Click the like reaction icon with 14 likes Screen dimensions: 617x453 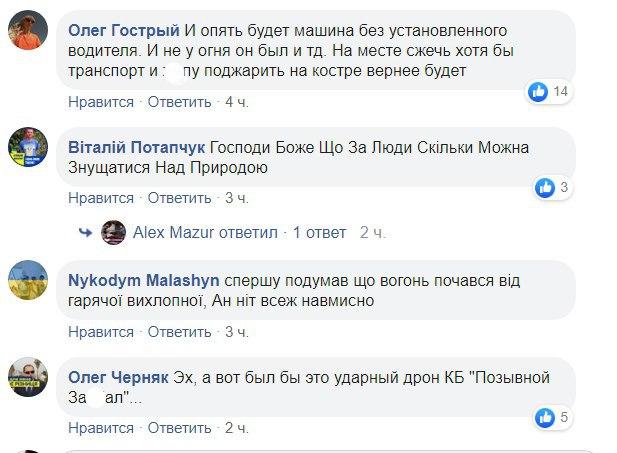click(539, 93)
